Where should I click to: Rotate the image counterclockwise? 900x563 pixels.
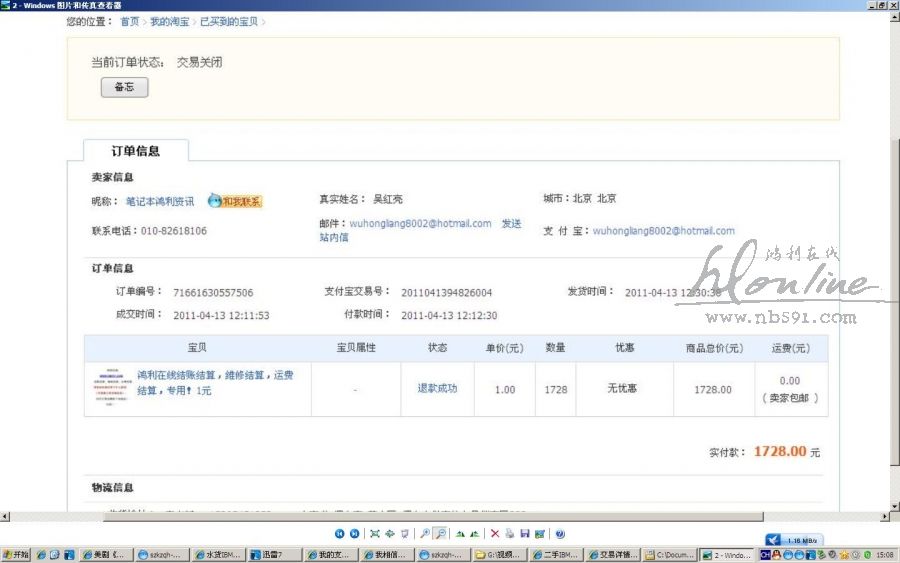(x=474, y=534)
